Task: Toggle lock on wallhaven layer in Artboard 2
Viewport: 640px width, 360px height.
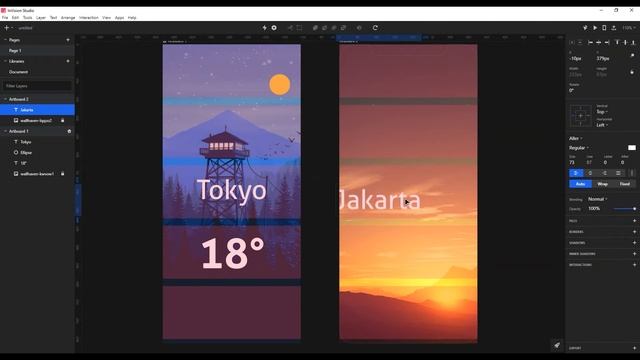Action: click(62, 121)
